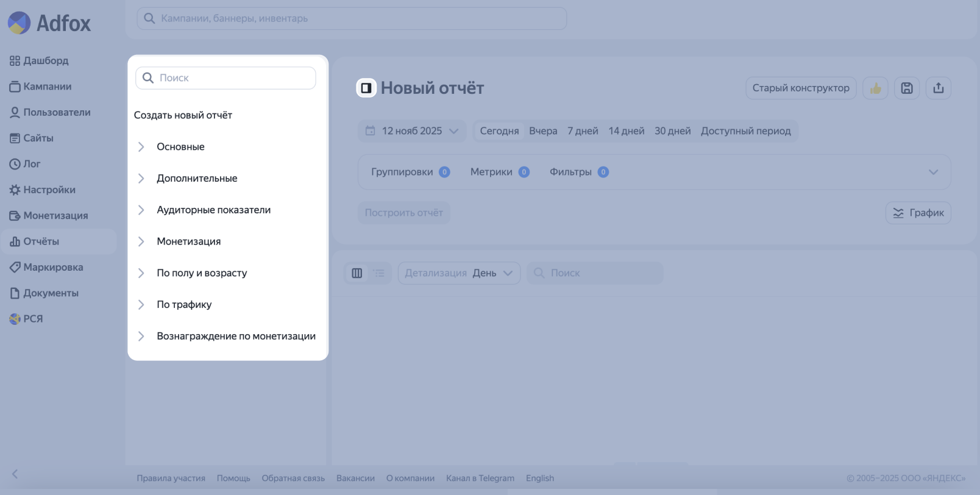This screenshot has width=980, height=495.
Task: Open the calendar date picker icon
Action: pos(370,131)
